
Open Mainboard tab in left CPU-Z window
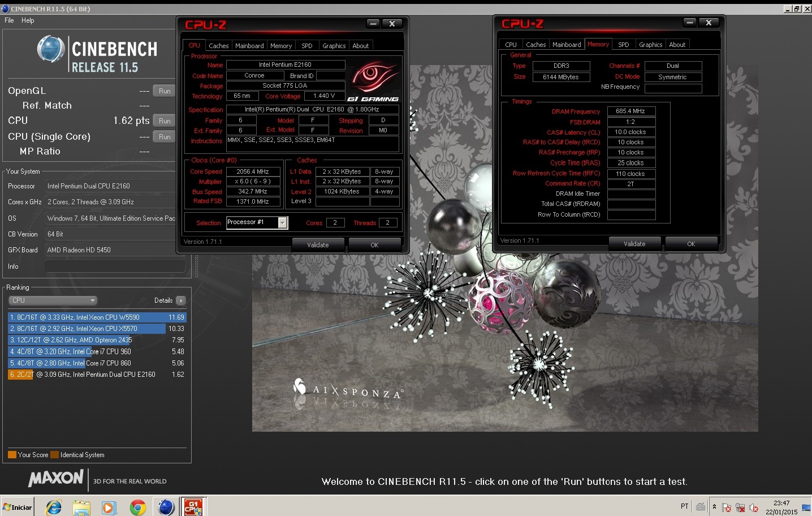(x=249, y=46)
